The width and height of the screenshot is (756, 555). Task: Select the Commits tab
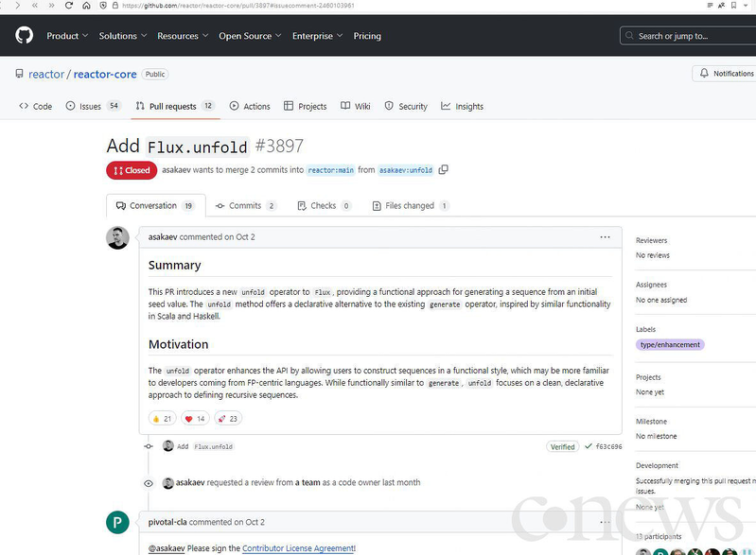pos(246,206)
